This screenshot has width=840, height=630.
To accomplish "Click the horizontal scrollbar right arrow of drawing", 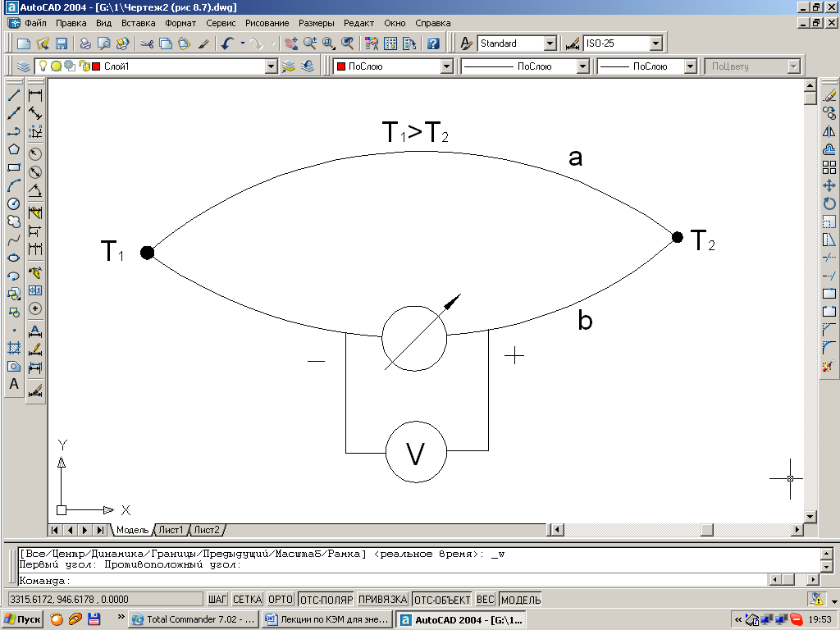I will (x=797, y=530).
